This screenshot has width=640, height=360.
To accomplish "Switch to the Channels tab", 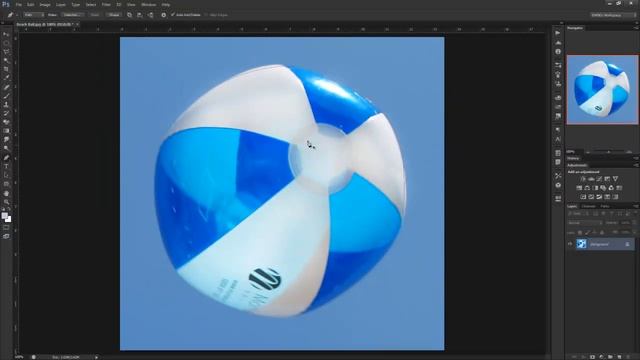I will pos(589,207).
